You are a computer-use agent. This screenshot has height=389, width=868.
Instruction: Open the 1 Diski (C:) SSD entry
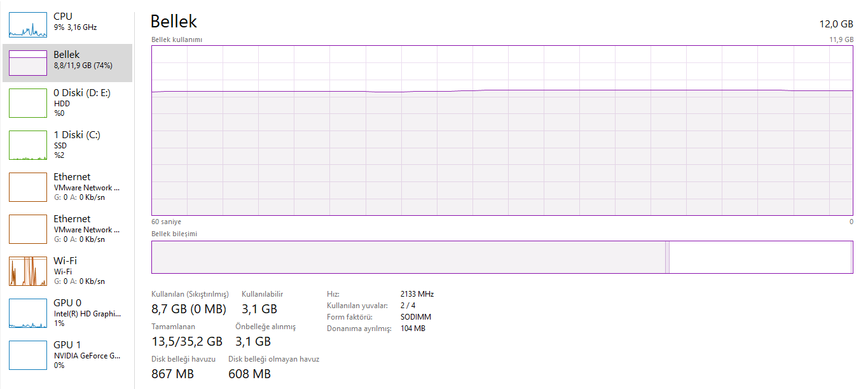(77, 145)
